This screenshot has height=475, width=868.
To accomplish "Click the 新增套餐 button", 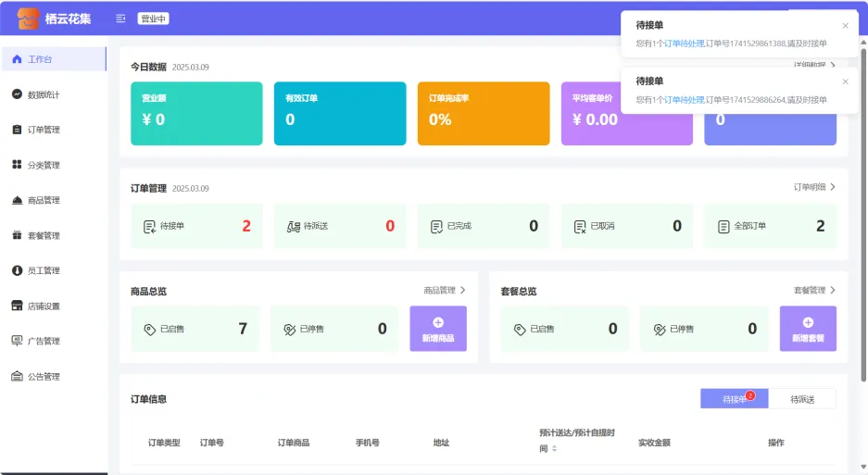I will 807,329.
